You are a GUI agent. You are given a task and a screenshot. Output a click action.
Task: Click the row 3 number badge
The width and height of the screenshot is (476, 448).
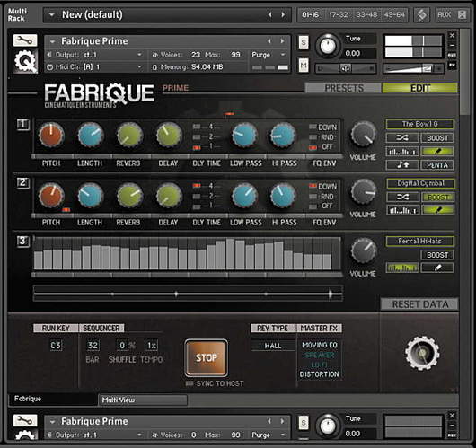click(23, 242)
